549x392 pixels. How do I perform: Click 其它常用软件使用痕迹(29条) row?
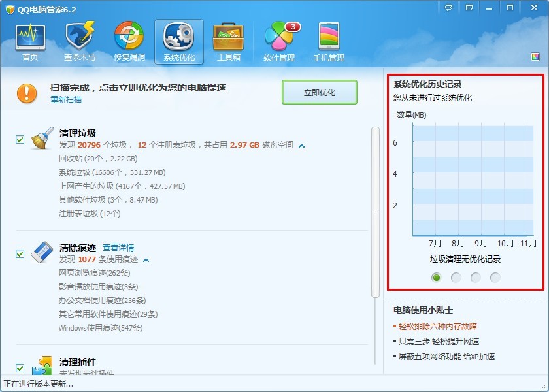tap(108, 314)
